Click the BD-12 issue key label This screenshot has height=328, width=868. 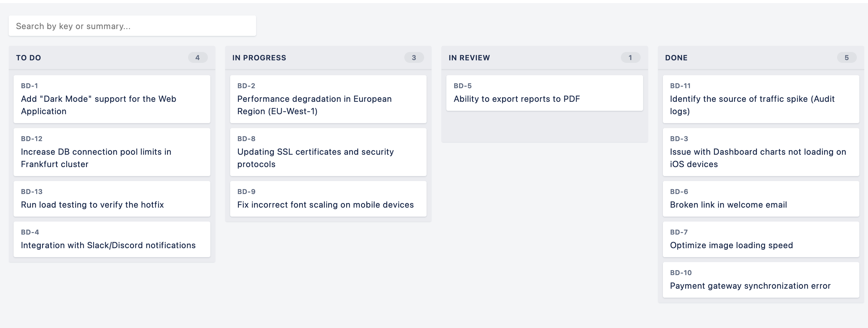[32, 139]
